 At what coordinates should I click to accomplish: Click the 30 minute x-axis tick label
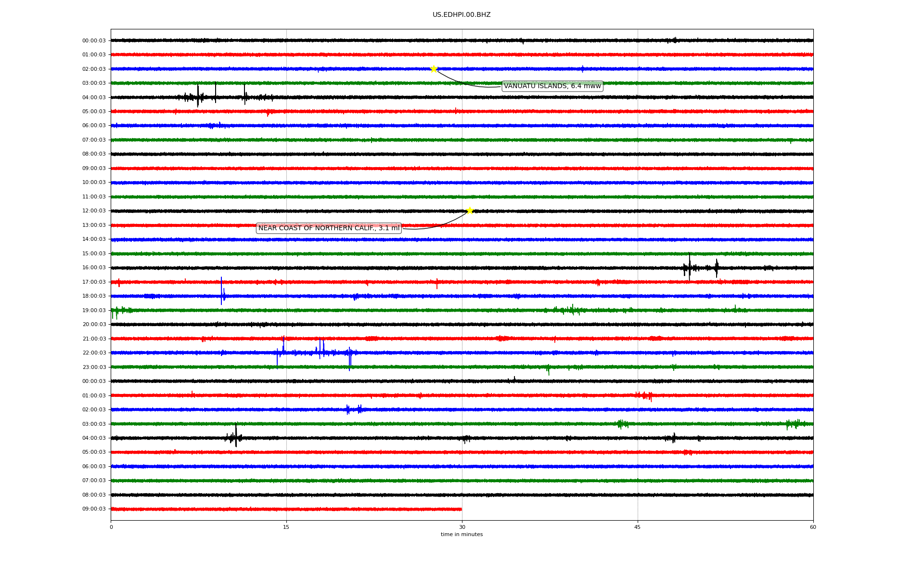462,527
